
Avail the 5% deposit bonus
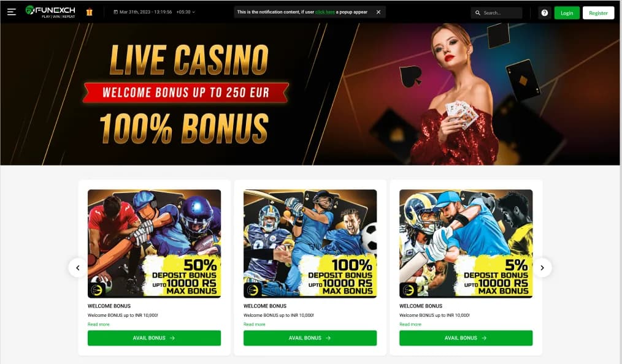click(x=466, y=338)
